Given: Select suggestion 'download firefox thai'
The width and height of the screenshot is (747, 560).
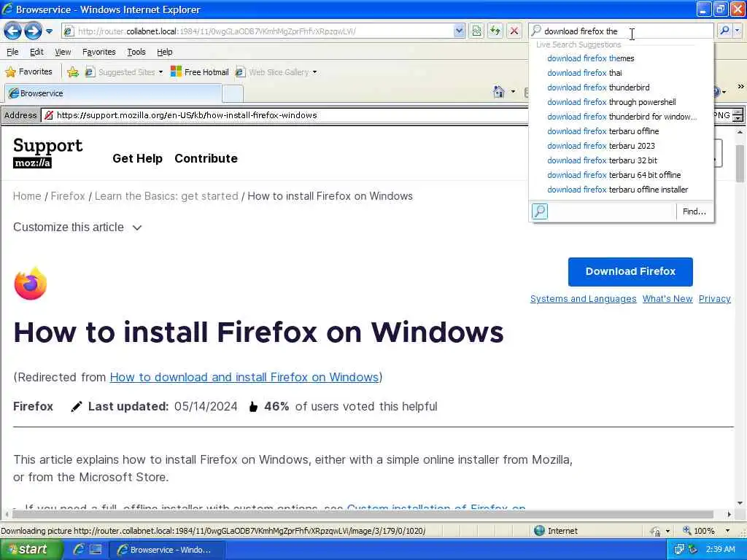Looking at the screenshot, I should pos(584,73).
